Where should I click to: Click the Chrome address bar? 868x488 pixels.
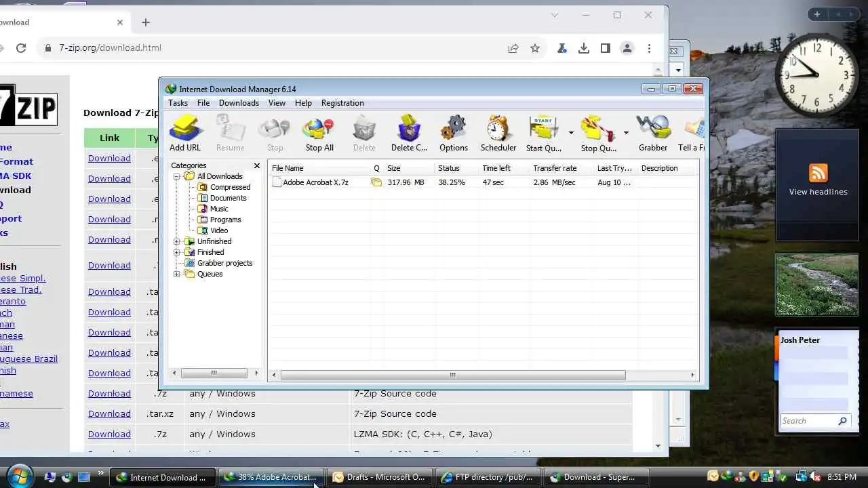(x=271, y=48)
